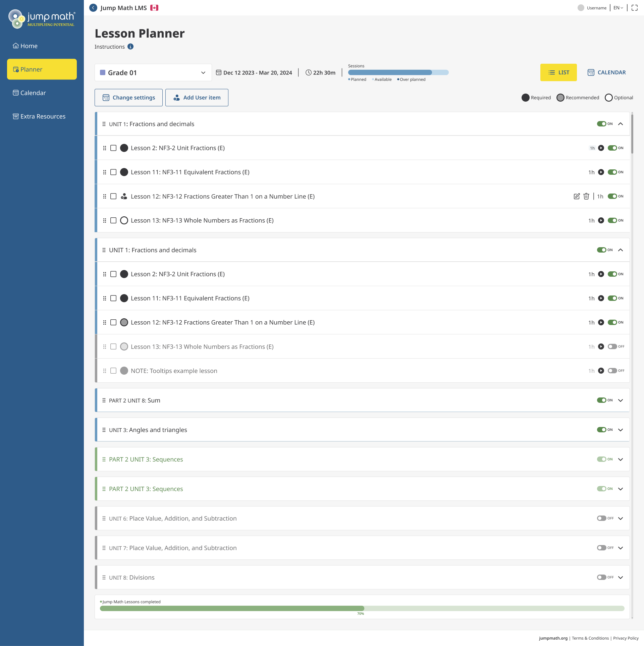
Task: Collapse the first UNIT 1: Fractions and decimals
Action: tap(621, 124)
